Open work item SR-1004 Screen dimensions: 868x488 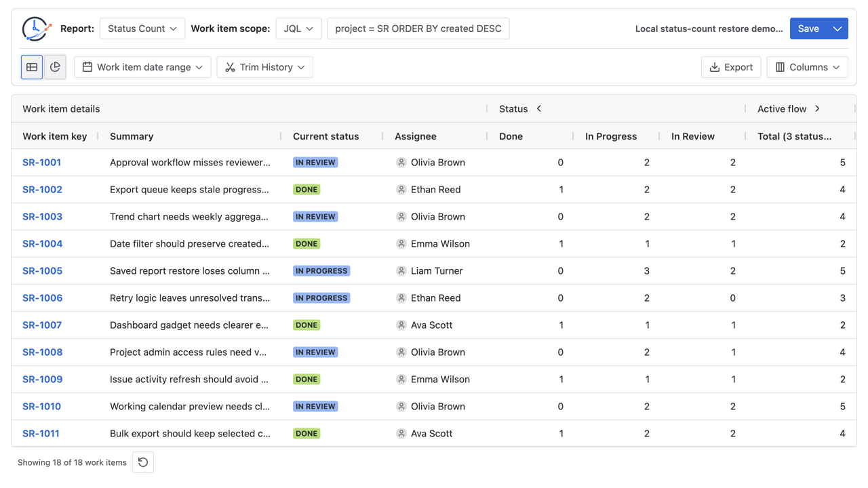click(42, 243)
